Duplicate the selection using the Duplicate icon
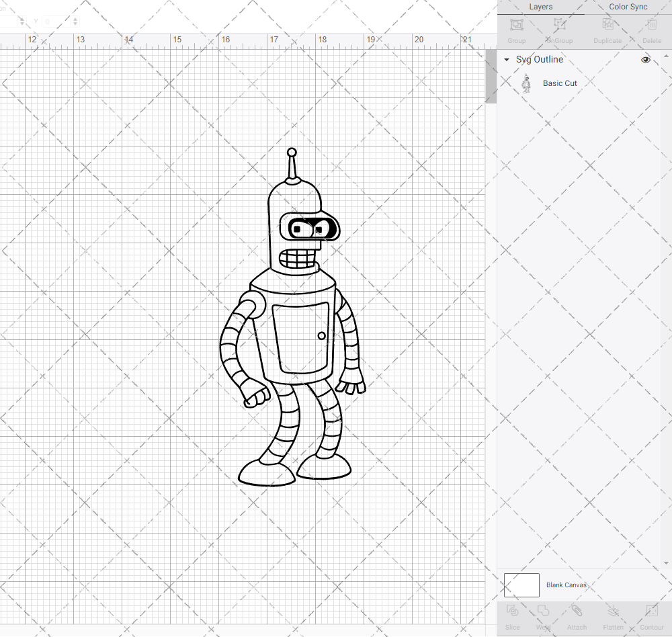Screen dimensions: 672x637 [607, 28]
